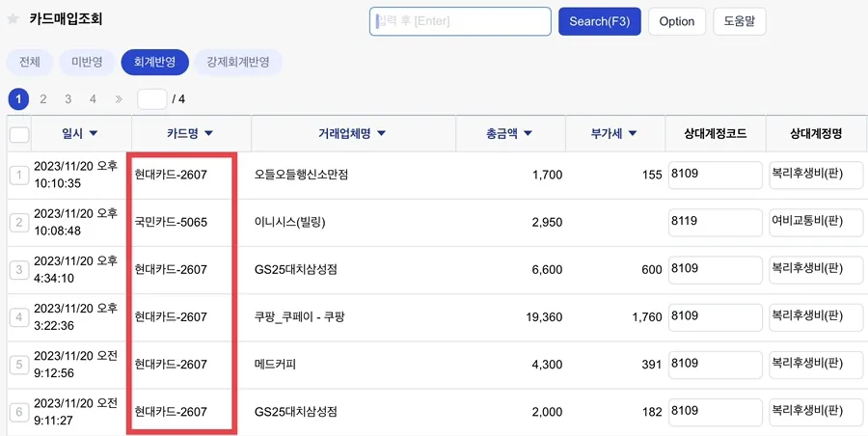Go to next pages with double chevron
Image resolution: width=868 pixels, height=436 pixels.
[x=119, y=99]
